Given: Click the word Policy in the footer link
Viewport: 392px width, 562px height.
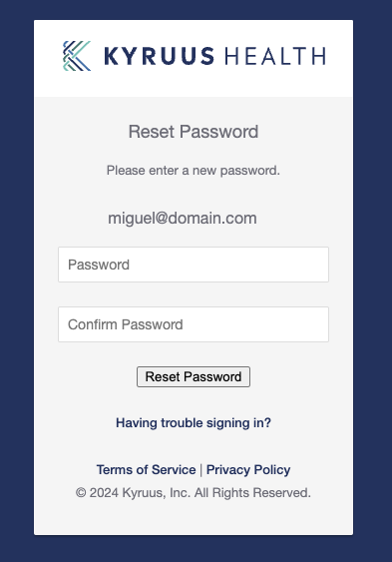Looking at the screenshot, I should (x=272, y=470).
